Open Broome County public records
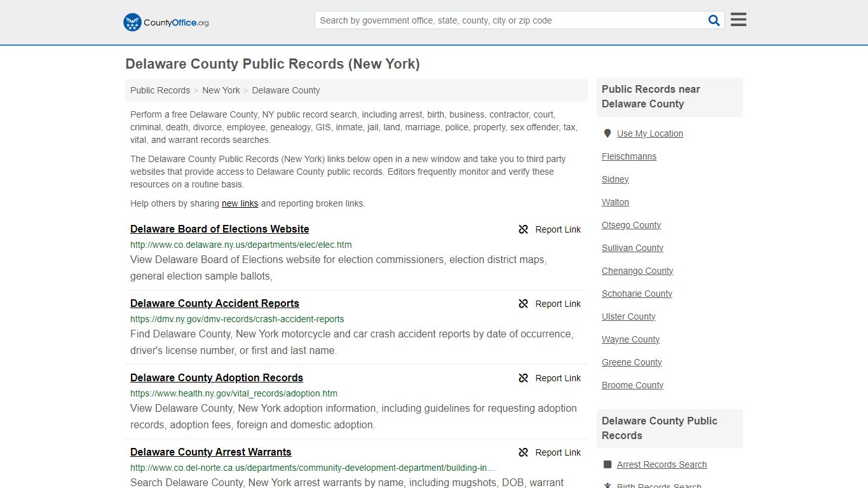The width and height of the screenshot is (868, 488). tap(632, 385)
